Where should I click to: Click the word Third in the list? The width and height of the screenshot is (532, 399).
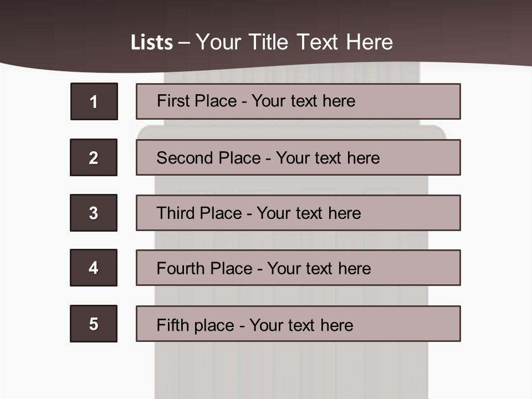click(177, 213)
